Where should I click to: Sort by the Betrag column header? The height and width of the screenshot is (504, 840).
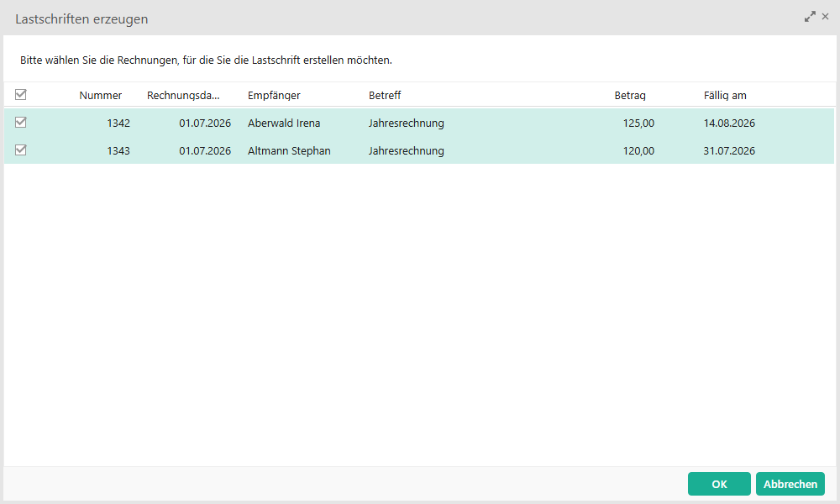(630, 95)
